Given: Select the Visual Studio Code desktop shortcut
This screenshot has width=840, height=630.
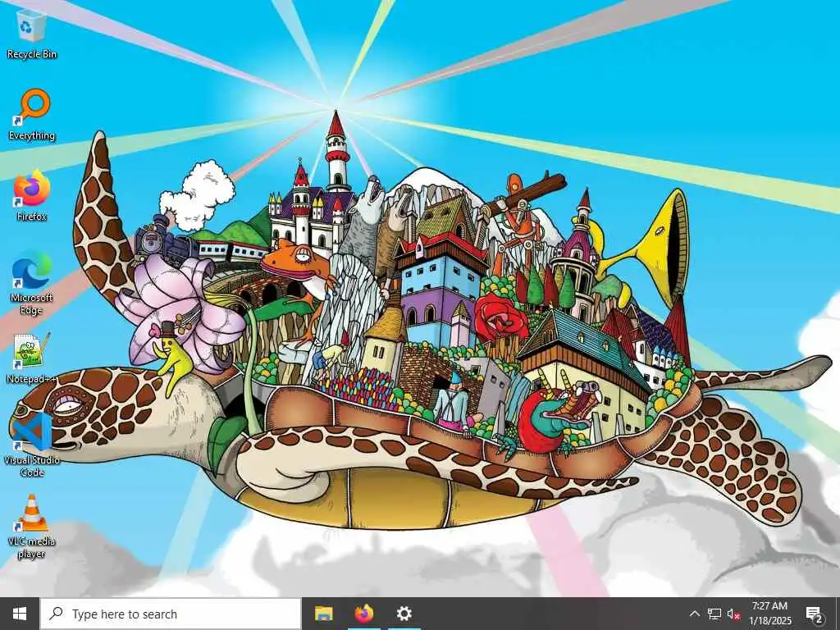Looking at the screenshot, I should click(32, 445).
